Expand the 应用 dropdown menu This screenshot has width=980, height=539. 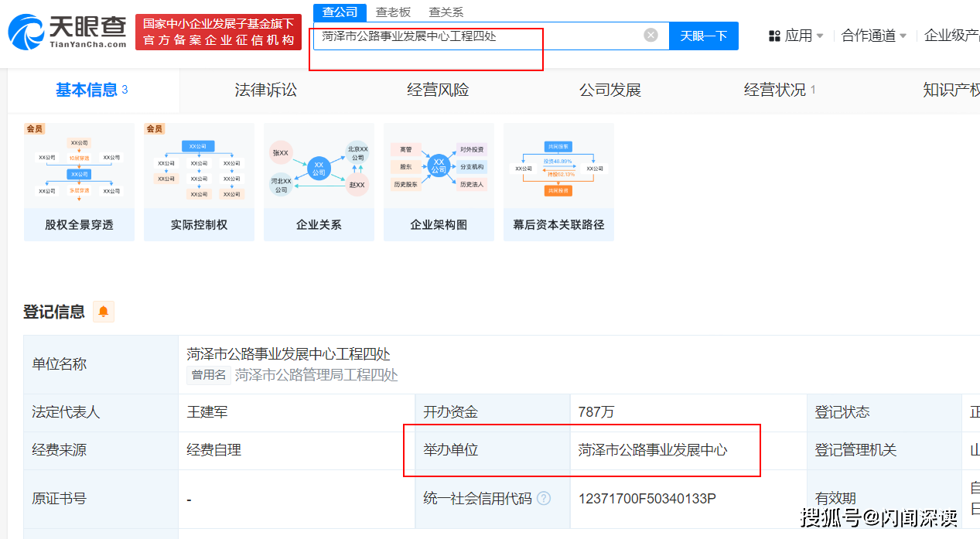coord(796,36)
